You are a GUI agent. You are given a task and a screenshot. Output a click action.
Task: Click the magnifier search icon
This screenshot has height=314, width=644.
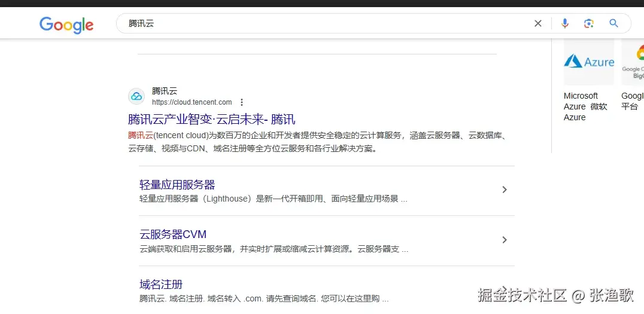coord(613,23)
